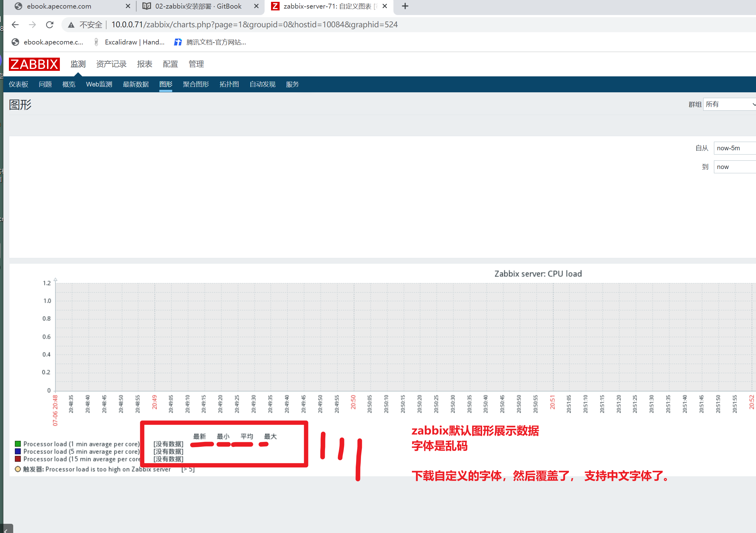Switch to the ebook.apecome.com tab

pos(59,6)
